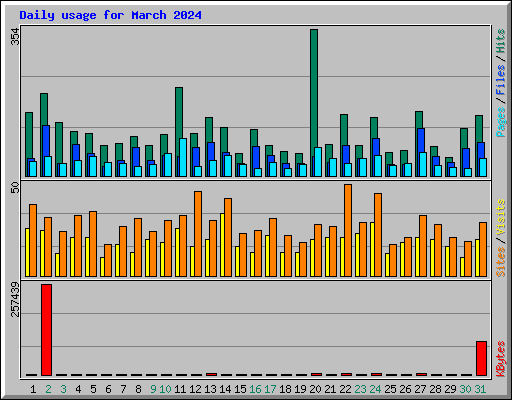Screen dimensions: 512x400
Task: Click the cyan pages bar for day 11
Action: (183, 157)
